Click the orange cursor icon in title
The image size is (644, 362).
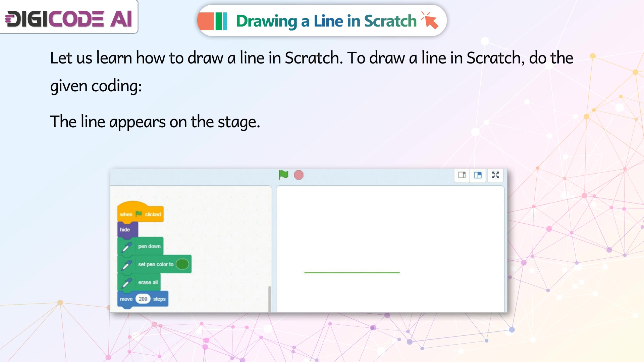[430, 20]
